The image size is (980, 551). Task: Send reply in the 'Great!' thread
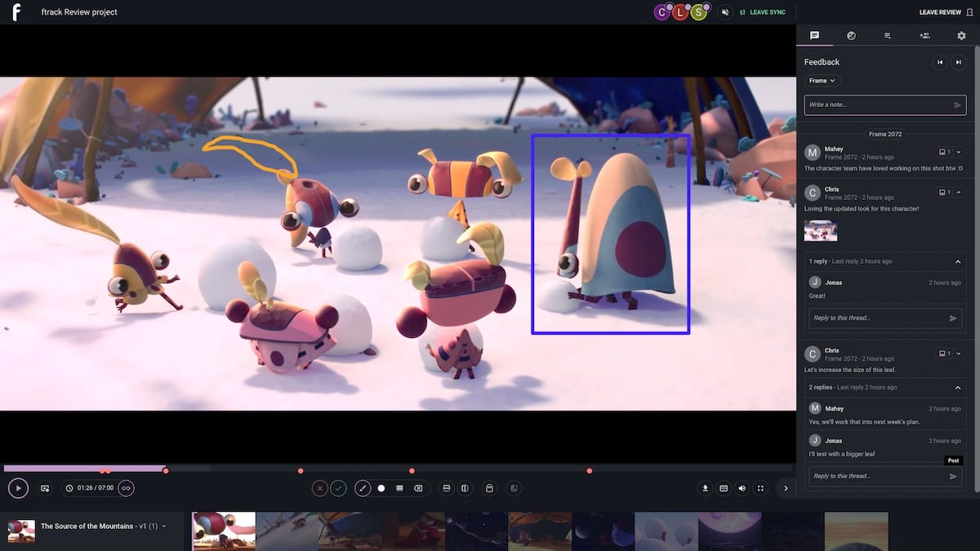(x=953, y=318)
